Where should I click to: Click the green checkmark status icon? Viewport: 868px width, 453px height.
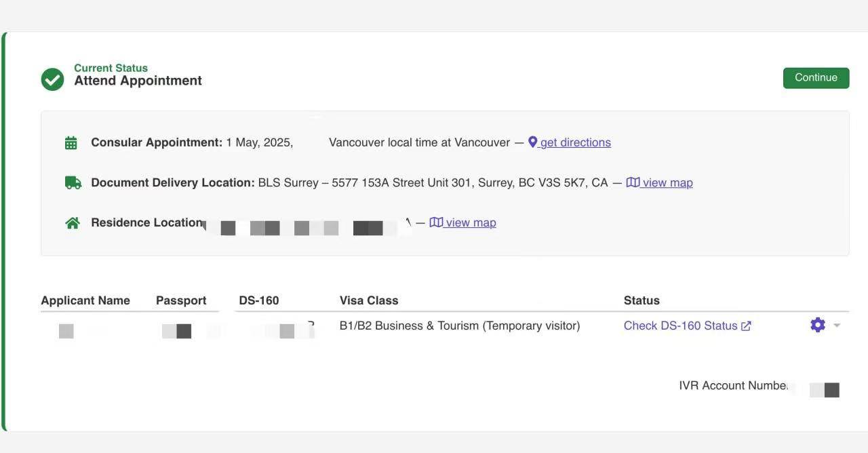pyautogui.click(x=52, y=79)
